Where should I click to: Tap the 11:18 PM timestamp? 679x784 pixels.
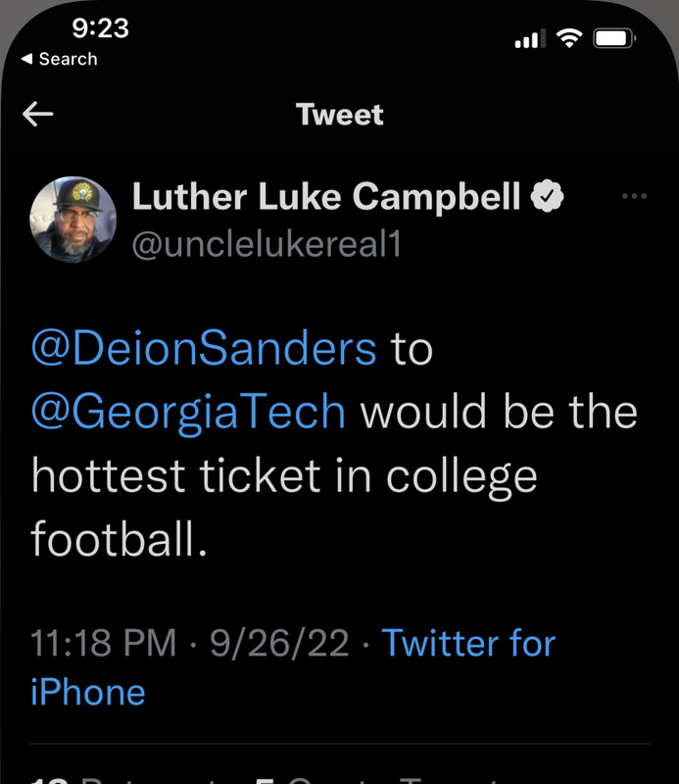click(104, 644)
